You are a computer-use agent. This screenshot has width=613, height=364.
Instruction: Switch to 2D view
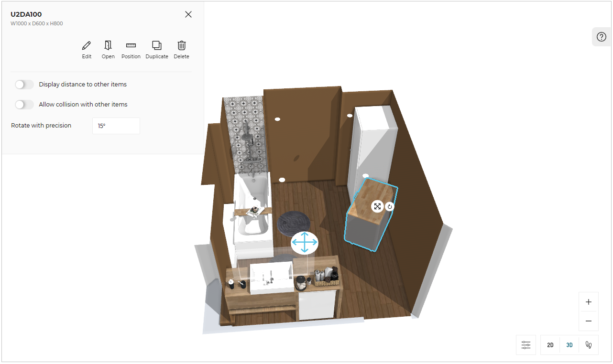click(550, 345)
